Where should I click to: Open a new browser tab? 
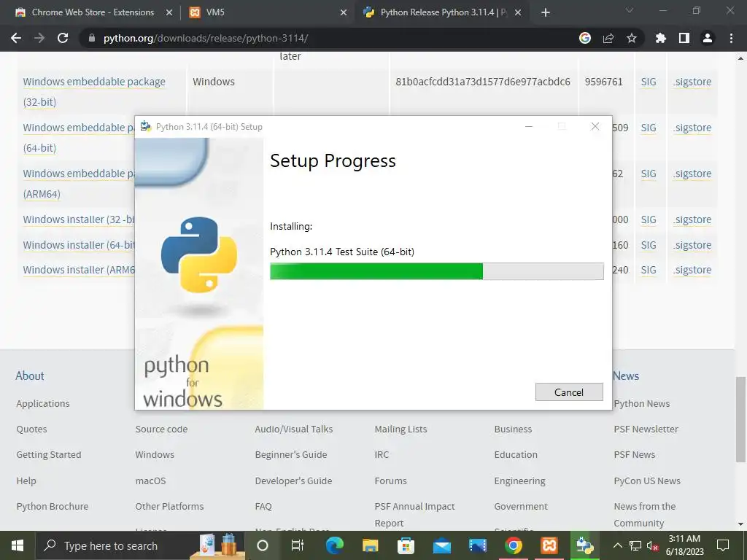click(546, 13)
